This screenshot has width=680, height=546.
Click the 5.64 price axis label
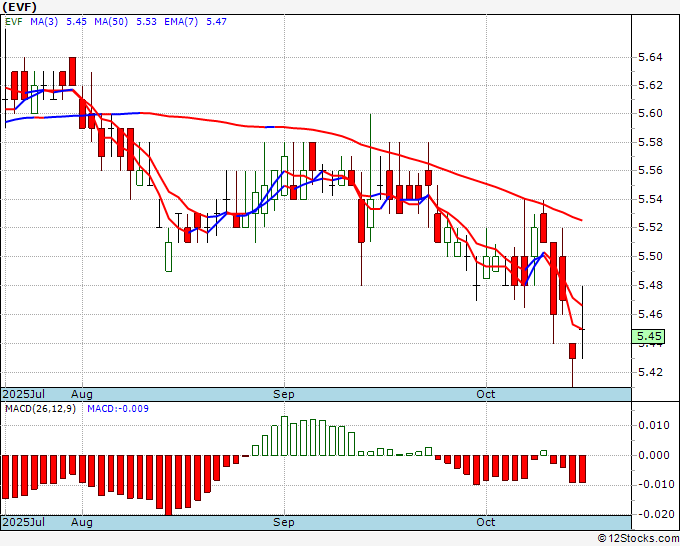click(651, 57)
